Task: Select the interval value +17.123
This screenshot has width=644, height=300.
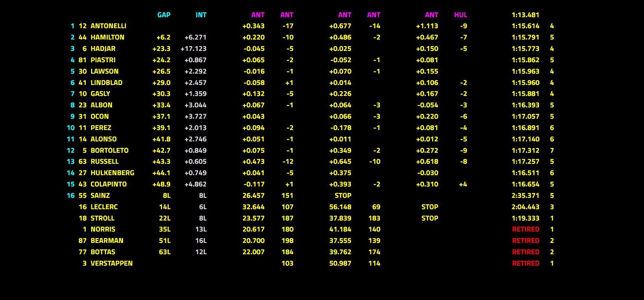Action: (194, 49)
